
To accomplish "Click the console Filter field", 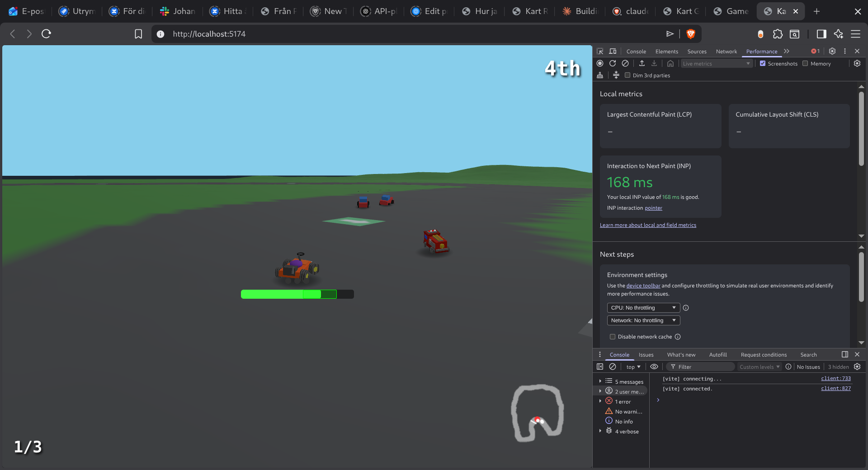I will click(x=701, y=367).
